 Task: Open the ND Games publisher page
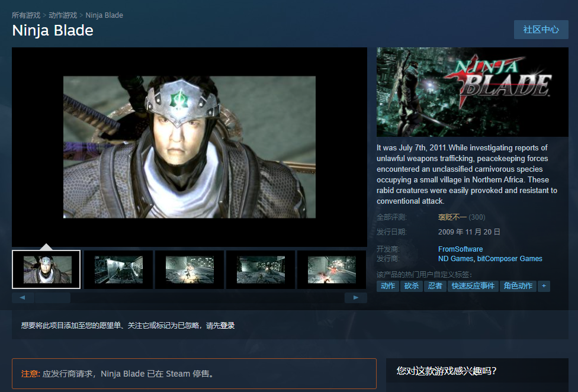(x=456, y=258)
